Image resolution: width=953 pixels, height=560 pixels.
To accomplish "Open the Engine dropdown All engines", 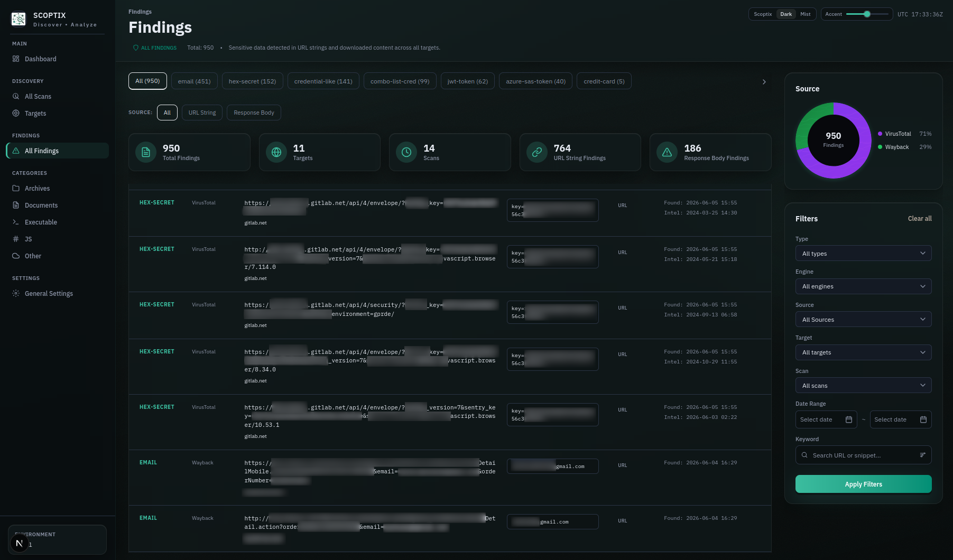I will tap(863, 286).
